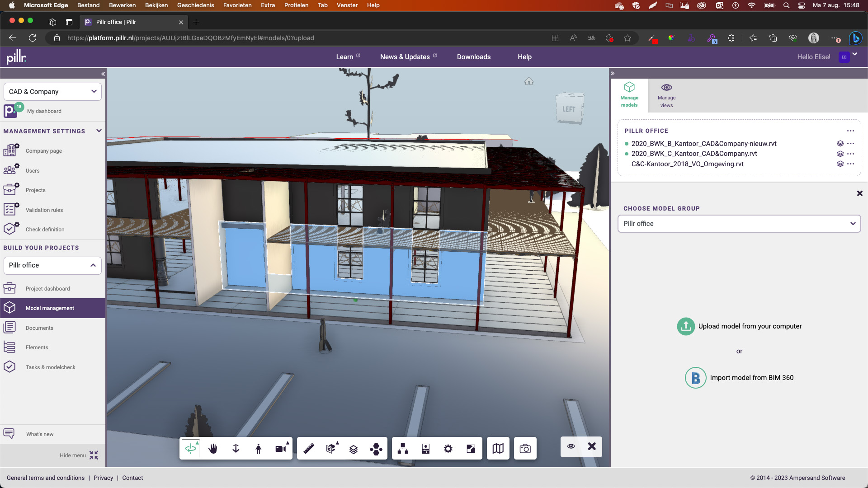Toggle layers icon for 2020_BWK_B_Kantoor model
Screen dimensions: 868x488
click(840, 144)
